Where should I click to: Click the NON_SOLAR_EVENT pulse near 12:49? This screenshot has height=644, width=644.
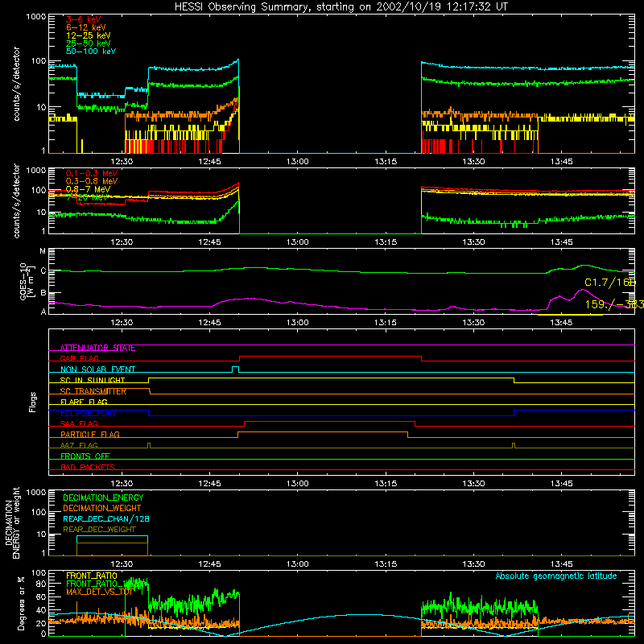(235, 369)
